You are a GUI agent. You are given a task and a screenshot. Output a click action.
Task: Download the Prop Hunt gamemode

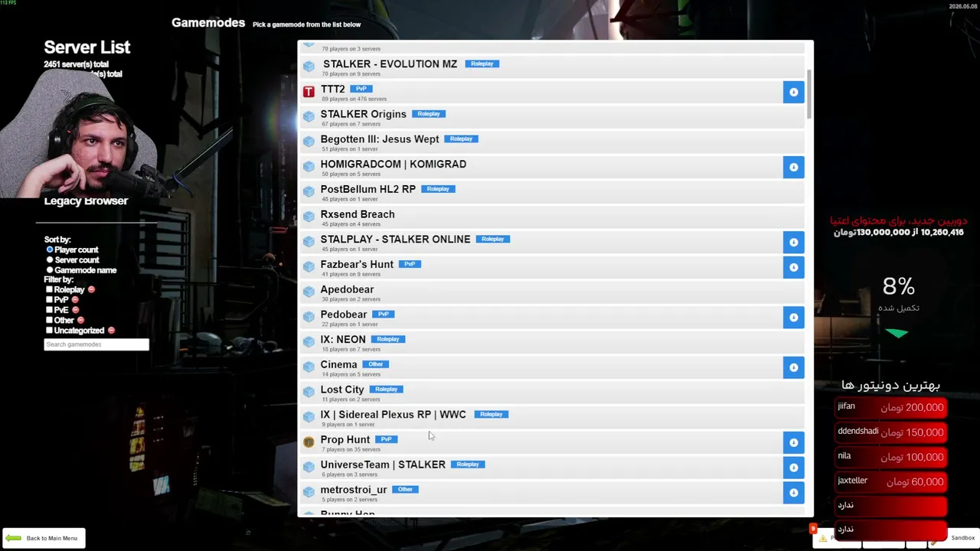point(793,442)
